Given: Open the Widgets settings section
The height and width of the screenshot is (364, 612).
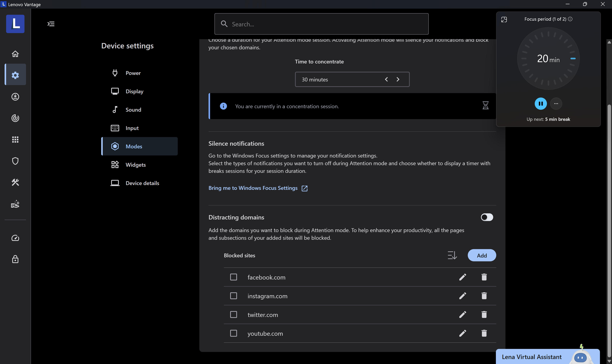Looking at the screenshot, I should point(135,165).
